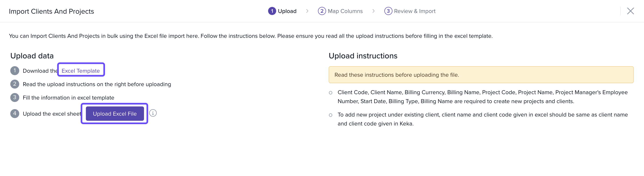
Task: Click the bullet beside the existing client instruction
Action: click(330, 115)
